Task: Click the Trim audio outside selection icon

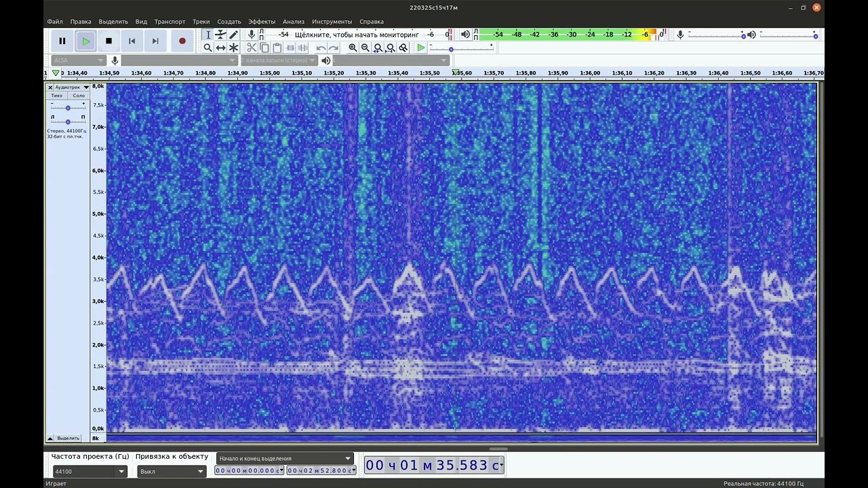Action: click(290, 47)
